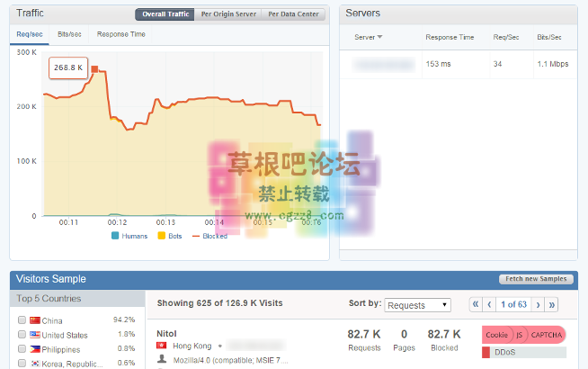The width and height of the screenshot is (588, 369).
Task: Click the United States flag icon
Action: pyautogui.click(x=35, y=335)
